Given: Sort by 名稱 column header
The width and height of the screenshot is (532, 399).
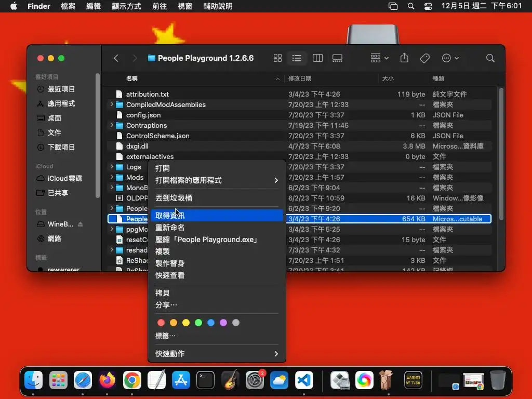Looking at the screenshot, I should click(131, 78).
